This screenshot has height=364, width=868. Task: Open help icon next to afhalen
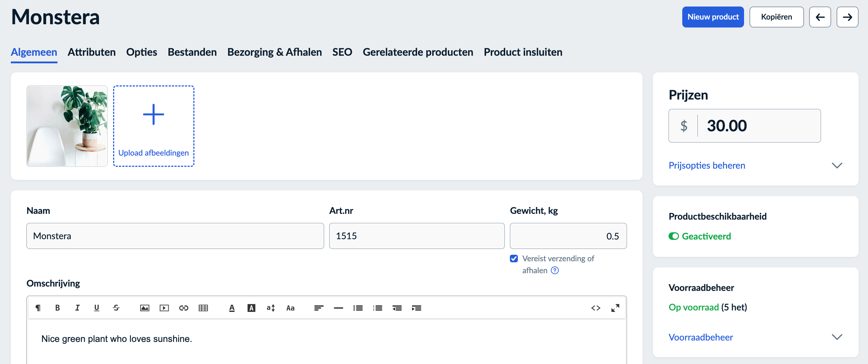click(555, 270)
